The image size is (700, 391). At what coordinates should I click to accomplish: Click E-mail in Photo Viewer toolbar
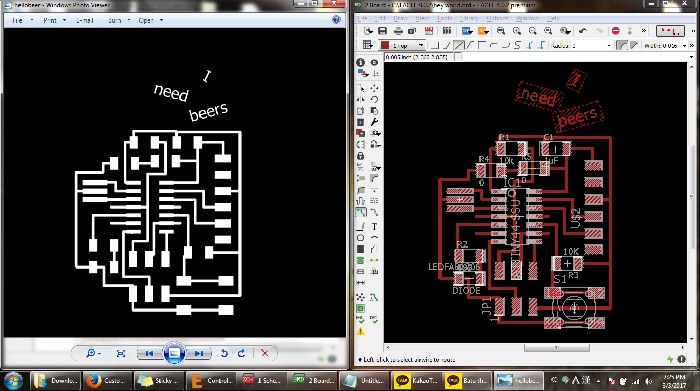[85, 20]
